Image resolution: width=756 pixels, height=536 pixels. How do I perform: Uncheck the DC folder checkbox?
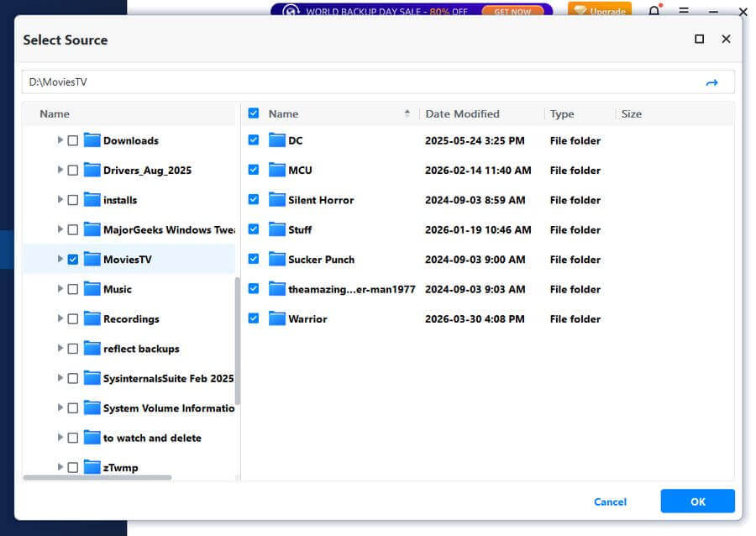pyautogui.click(x=254, y=140)
